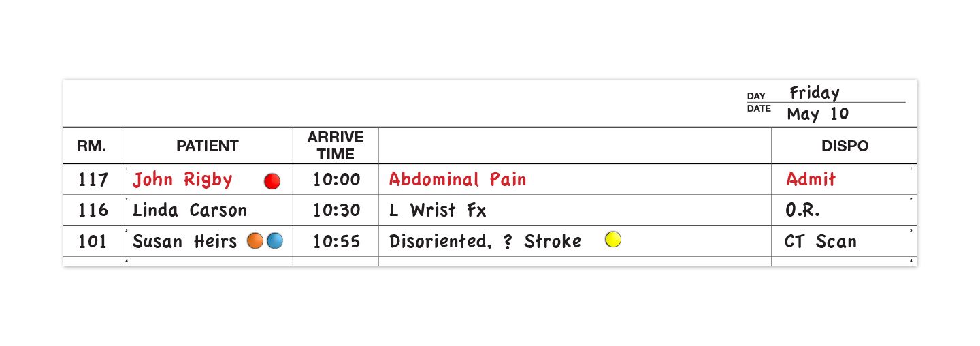Select the PATIENT column header

[208, 146]
